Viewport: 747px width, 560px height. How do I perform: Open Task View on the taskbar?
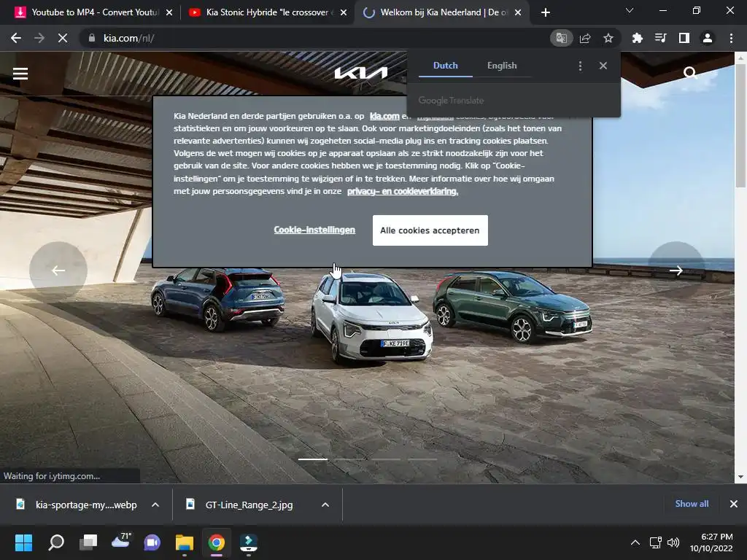(88, 542)
